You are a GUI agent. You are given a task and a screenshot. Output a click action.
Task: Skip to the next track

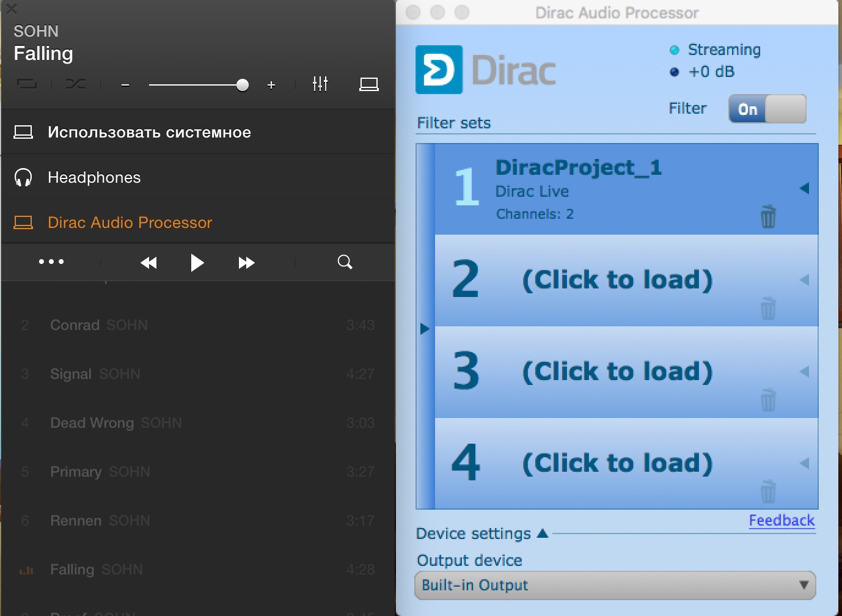[x=246, y=263]
